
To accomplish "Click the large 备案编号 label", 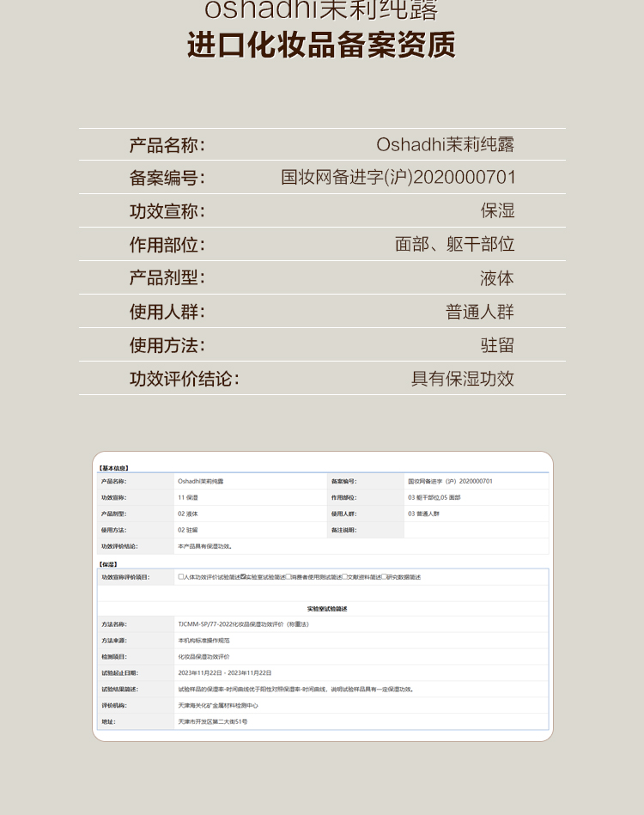I will tap(167, 178).
